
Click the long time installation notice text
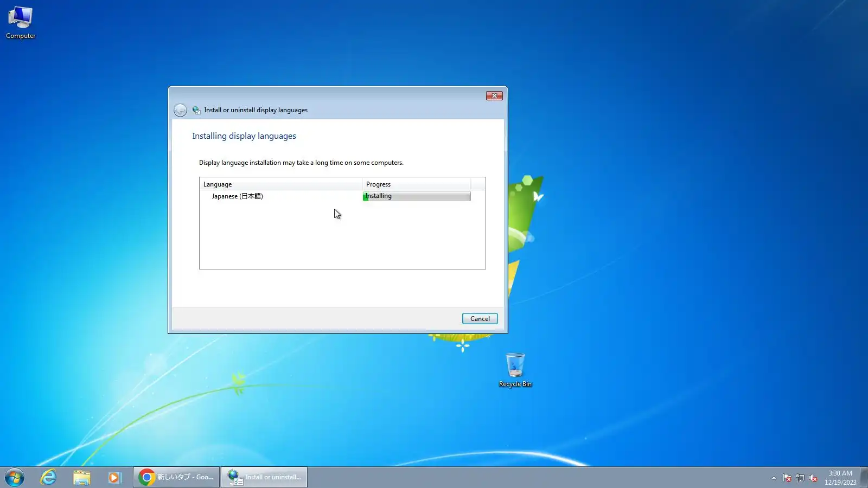[x=301, y=163]
